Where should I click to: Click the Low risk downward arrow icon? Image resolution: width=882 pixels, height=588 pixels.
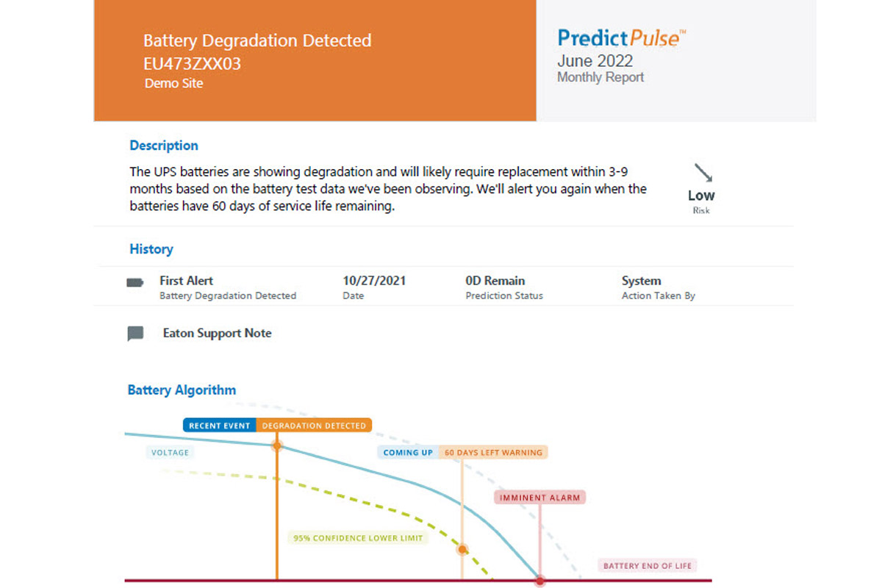tap(703, 173)
